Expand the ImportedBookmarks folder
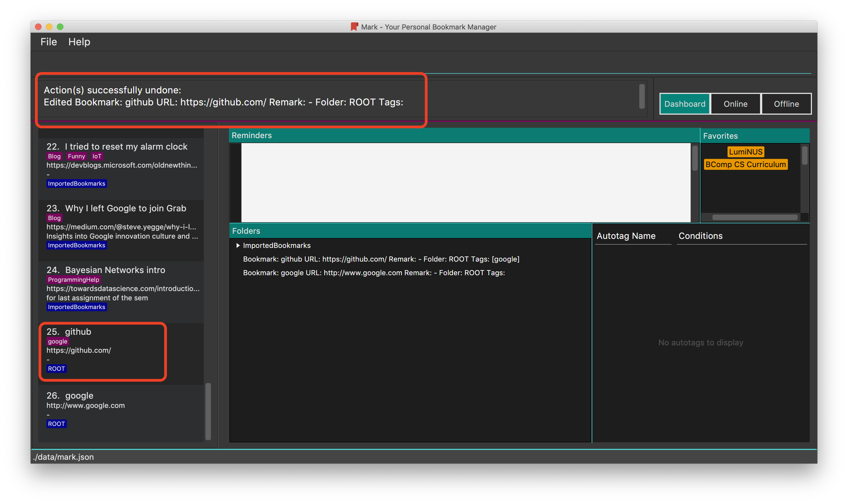The image size is (848, 504). click(238, 245)
